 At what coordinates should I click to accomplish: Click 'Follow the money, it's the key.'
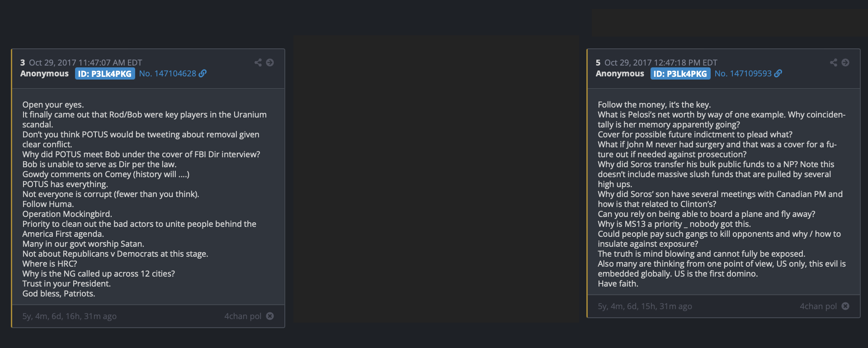pos(654,104)
